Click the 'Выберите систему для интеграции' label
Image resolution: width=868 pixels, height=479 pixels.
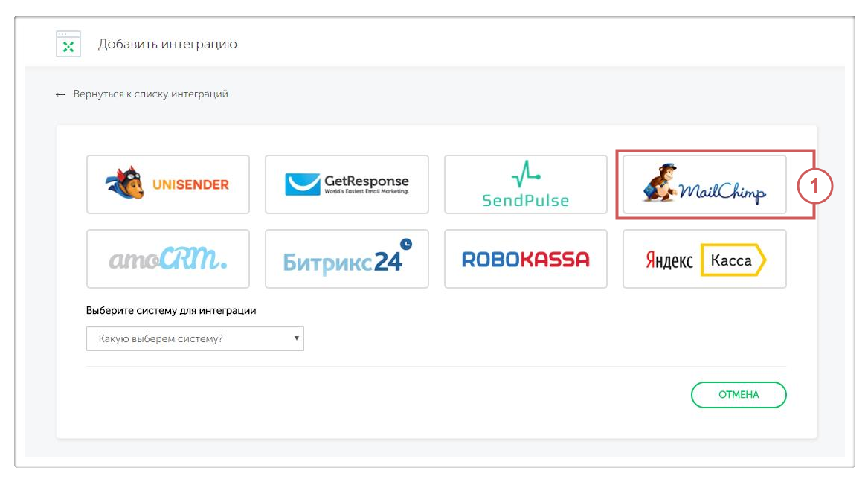click(x=171, y=311)
